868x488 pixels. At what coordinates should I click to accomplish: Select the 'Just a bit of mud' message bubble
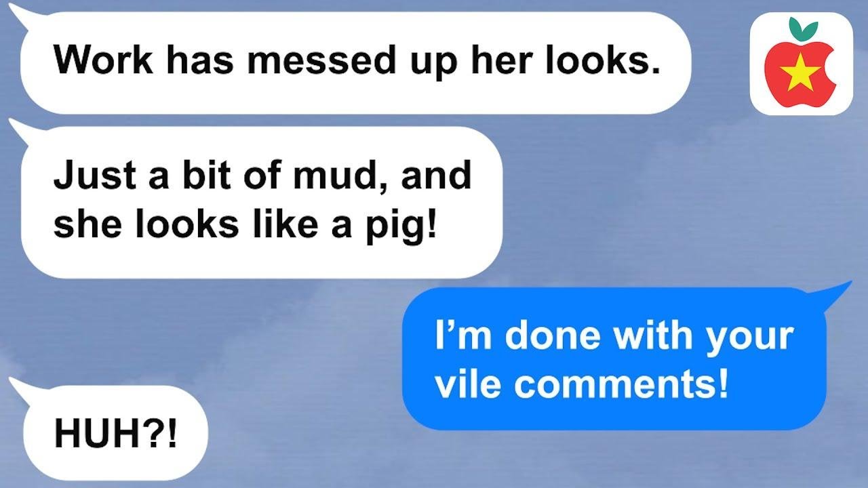point(262,203)
